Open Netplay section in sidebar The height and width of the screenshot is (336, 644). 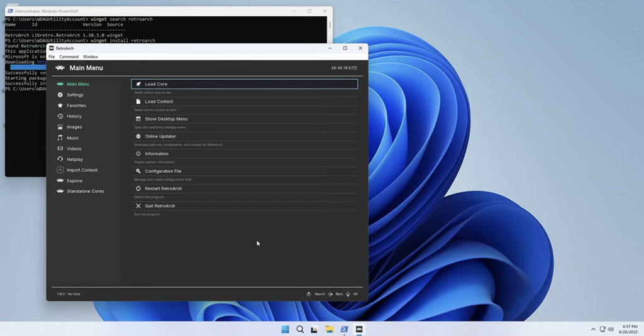(75, 160)
